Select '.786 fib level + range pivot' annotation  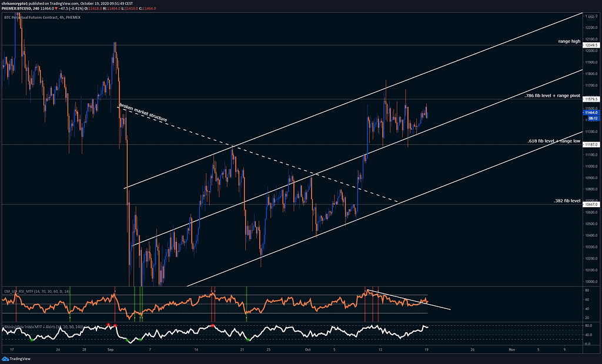553,96
